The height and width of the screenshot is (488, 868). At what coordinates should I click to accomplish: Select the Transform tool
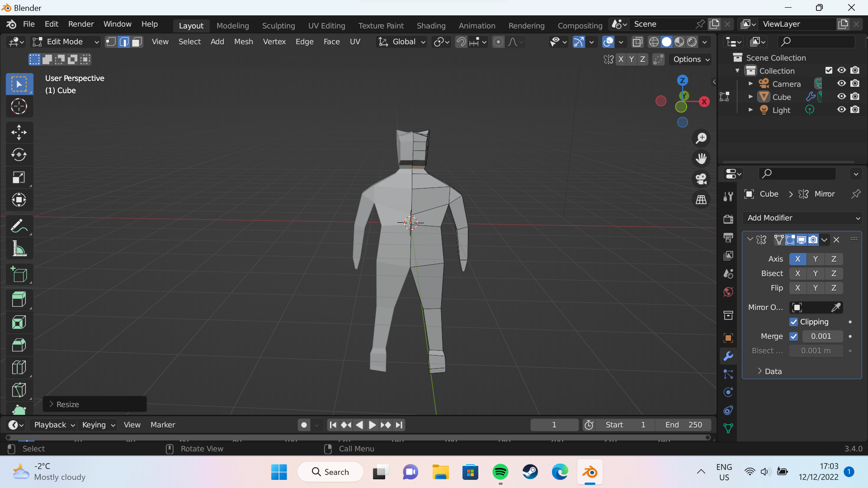pos(19,200)
